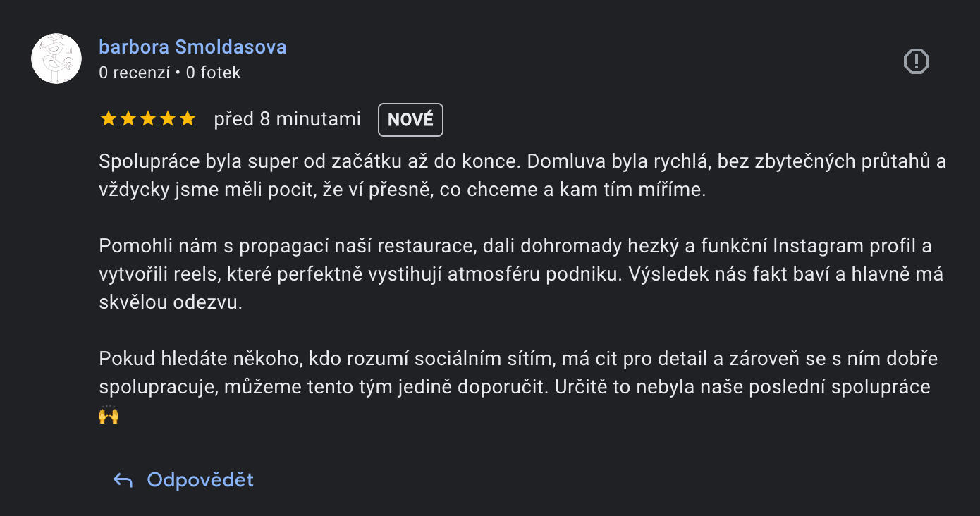This screenshot has width=980, height=516.
Task: Click the paragraph starting "Spolupráce byla super"
Action: coord(522,176)
